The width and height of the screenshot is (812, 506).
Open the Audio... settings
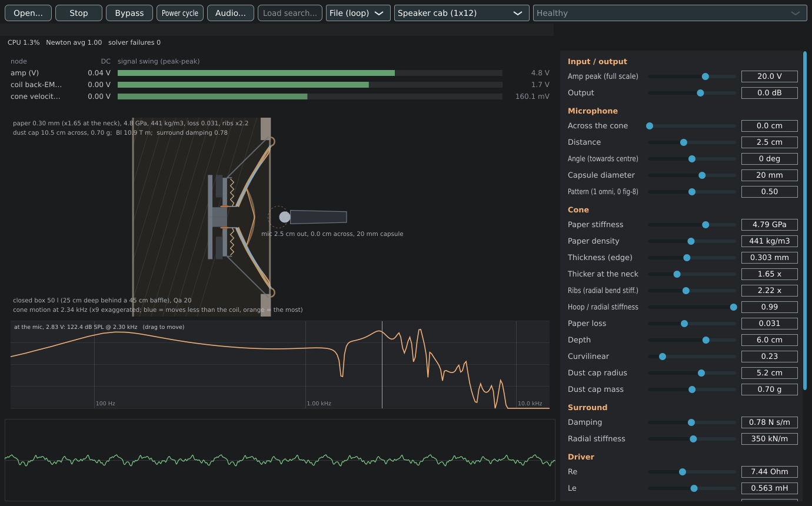[231, 13]
